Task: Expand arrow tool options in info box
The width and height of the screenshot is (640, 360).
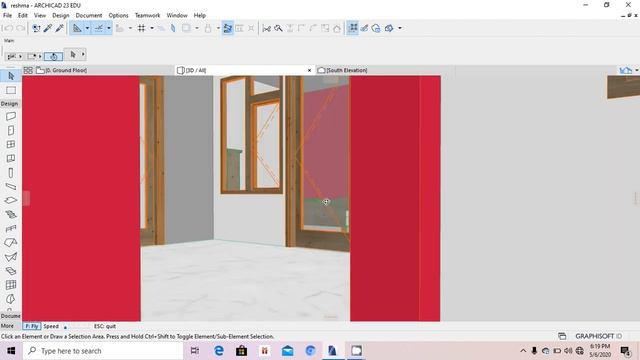Action: coord(83,54)
